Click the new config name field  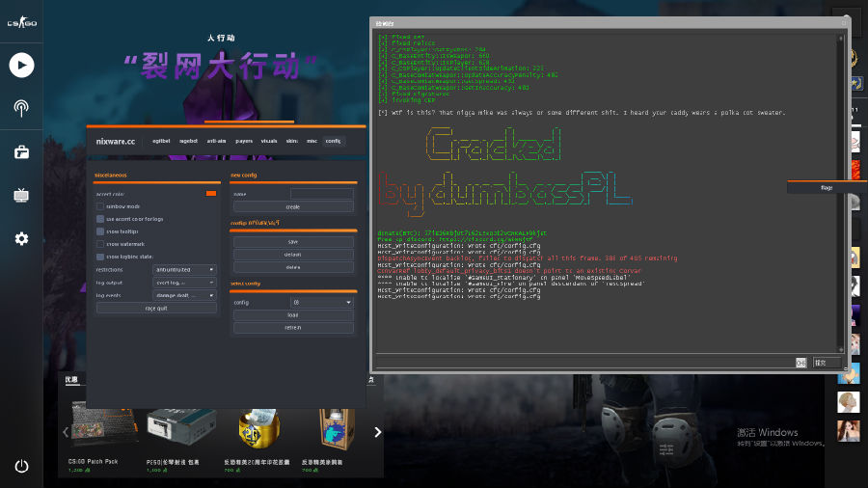(x=321, y=194)
